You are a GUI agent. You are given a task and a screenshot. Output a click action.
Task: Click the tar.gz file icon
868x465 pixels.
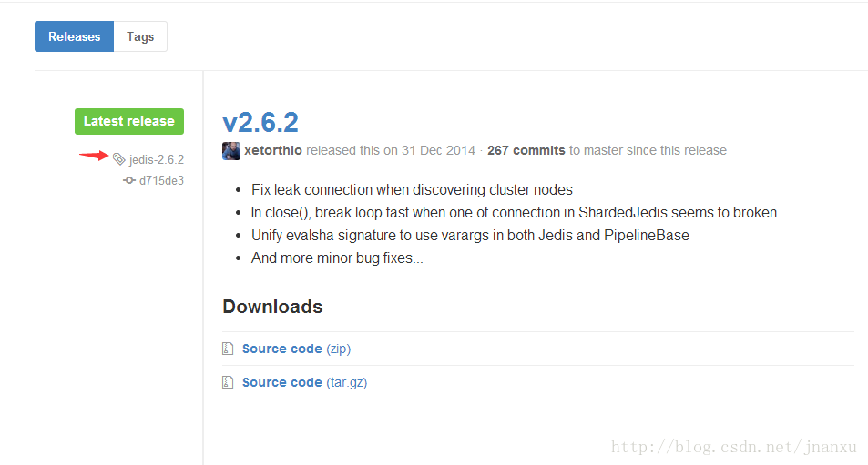[228, 382]
